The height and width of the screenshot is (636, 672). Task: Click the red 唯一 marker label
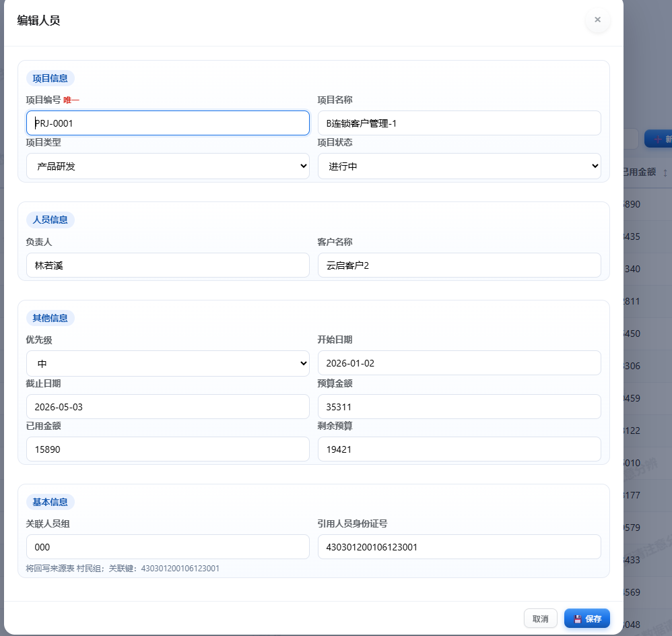71,100
